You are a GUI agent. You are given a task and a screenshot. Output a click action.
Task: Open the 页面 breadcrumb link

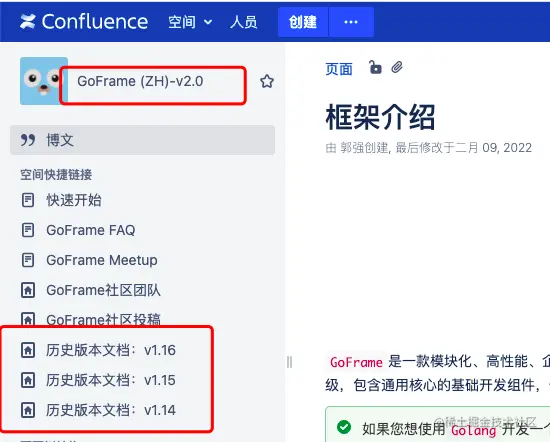339,69
